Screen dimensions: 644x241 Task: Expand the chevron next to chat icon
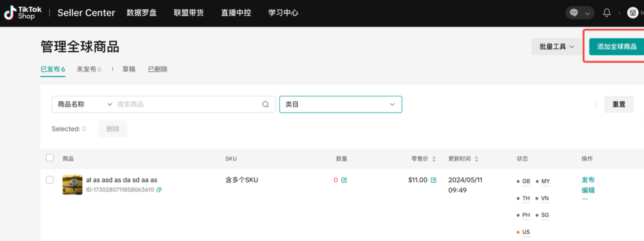click(587, 13)
